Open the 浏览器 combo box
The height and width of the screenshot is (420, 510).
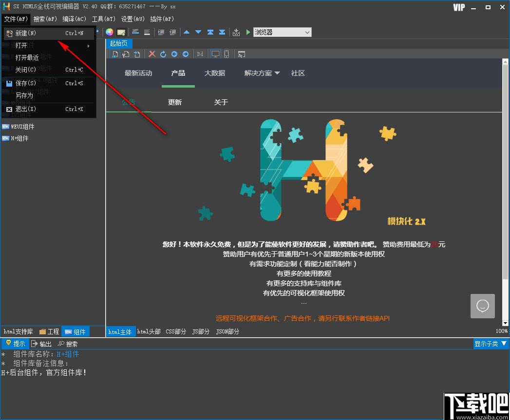point(283,32)
